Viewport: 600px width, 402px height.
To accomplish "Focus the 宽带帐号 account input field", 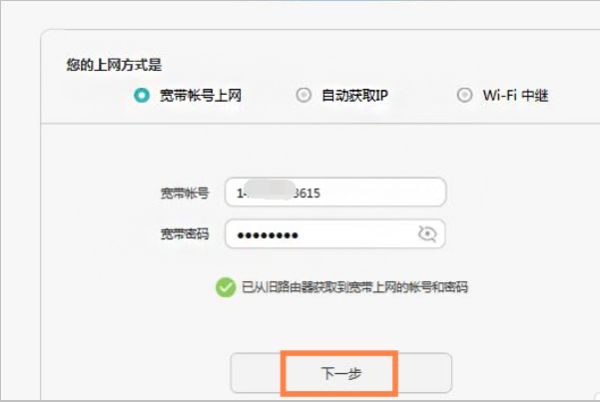I will click(336, 192).
